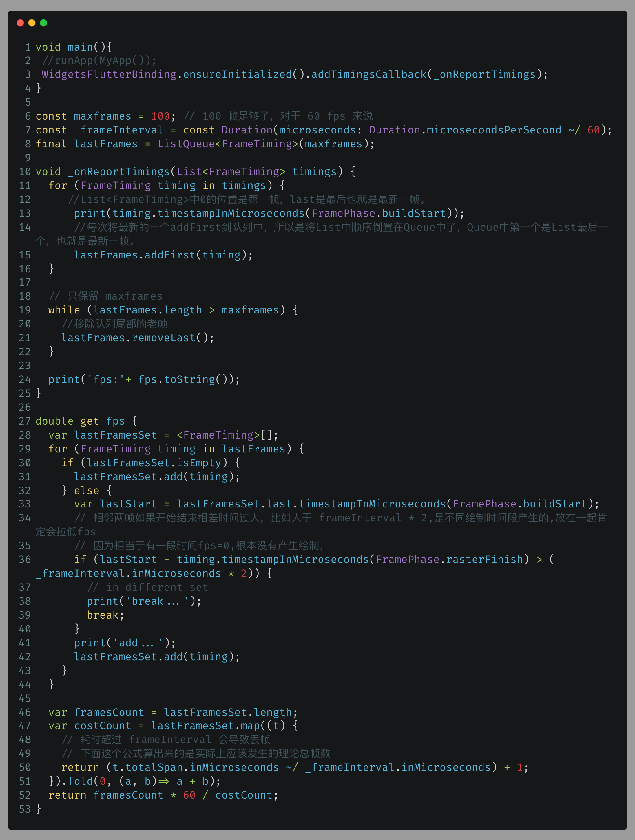Click line number 53 in gutter
Screen dimensions: 635x840
[x=25, y=809]
